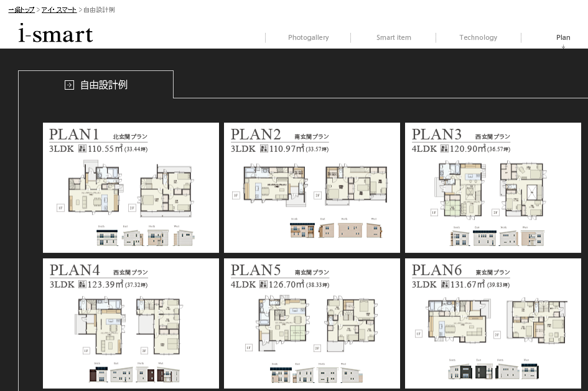Click the PLAN5 size text 126.70㎡
This screenshot has width=588, height=391.
pyautogui.click(x=286, y=285)
